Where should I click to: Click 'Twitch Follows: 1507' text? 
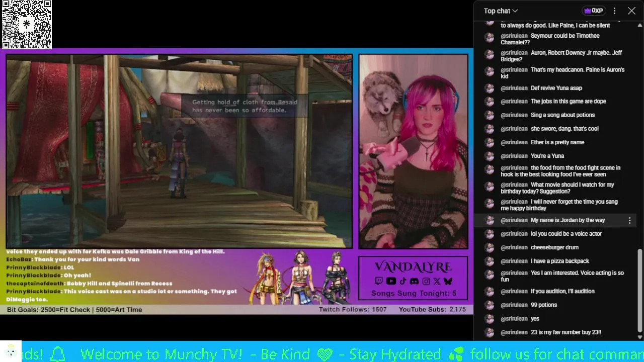353,310
